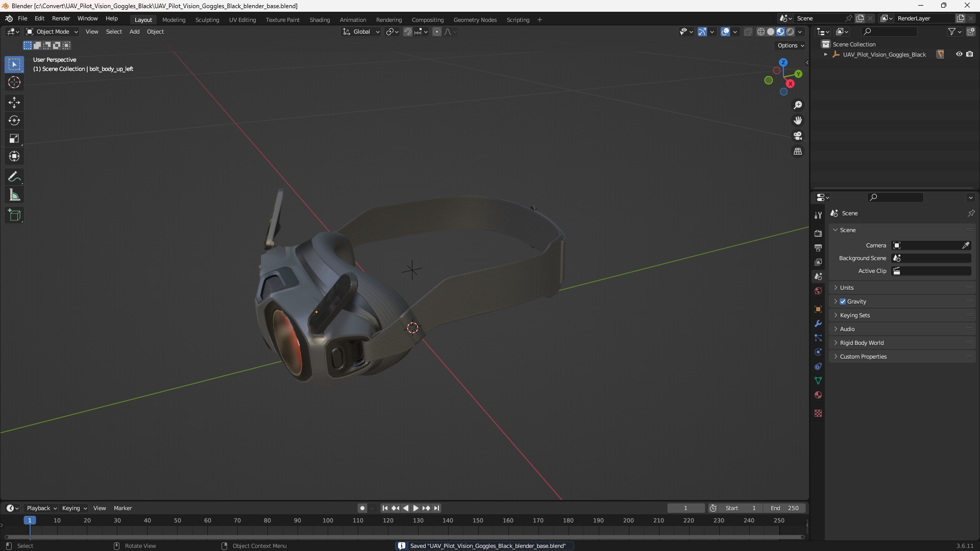Open the viewport Add menu

(x=134, y=32)
